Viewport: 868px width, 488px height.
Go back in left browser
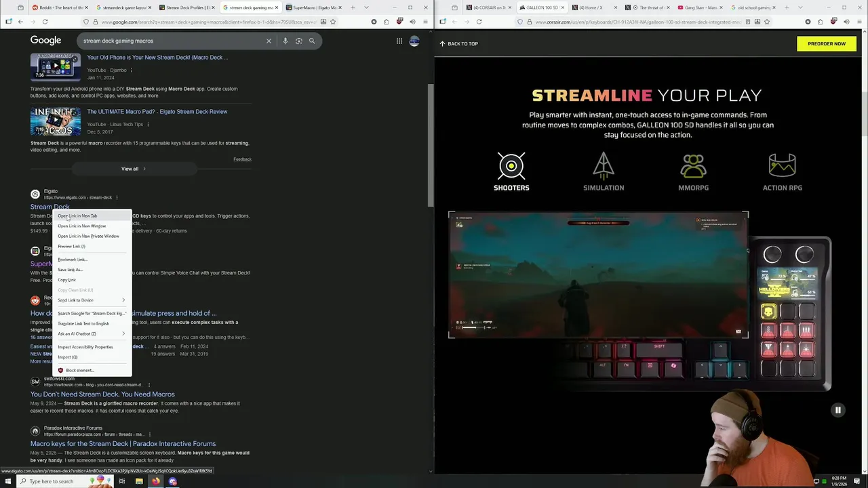pos(20,22)
